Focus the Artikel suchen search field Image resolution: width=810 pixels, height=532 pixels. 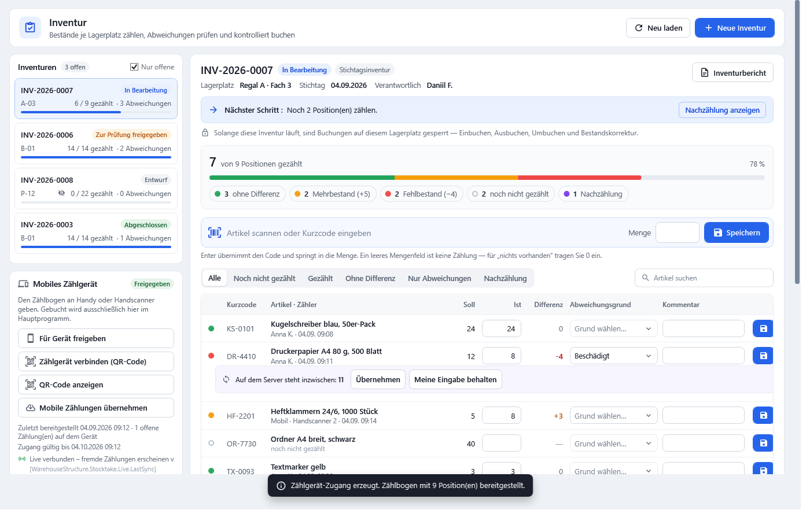coord(704,278)
